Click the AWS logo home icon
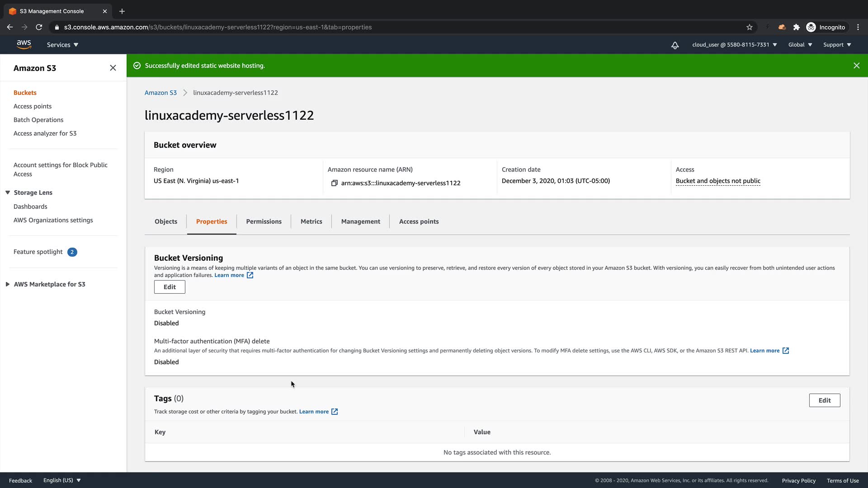868x488 pixels. coord(24,44)
